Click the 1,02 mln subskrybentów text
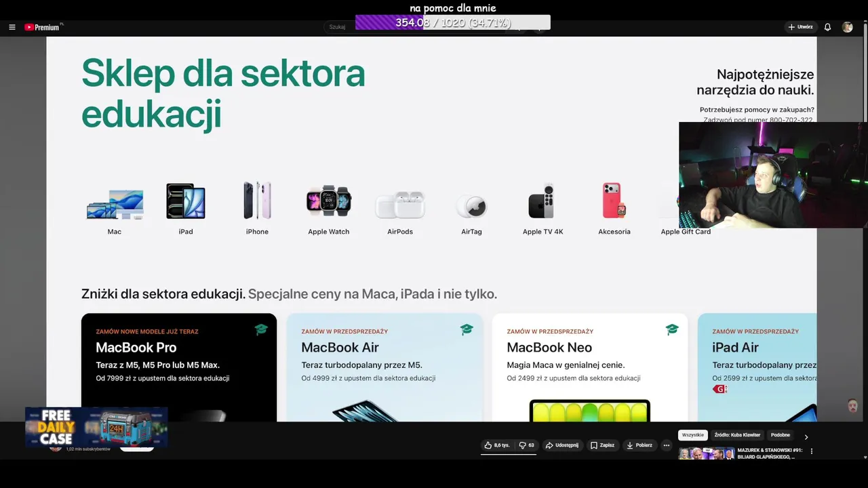Image resolution: width=868 pixels, height=488 pixels. (x=88, y=449)
